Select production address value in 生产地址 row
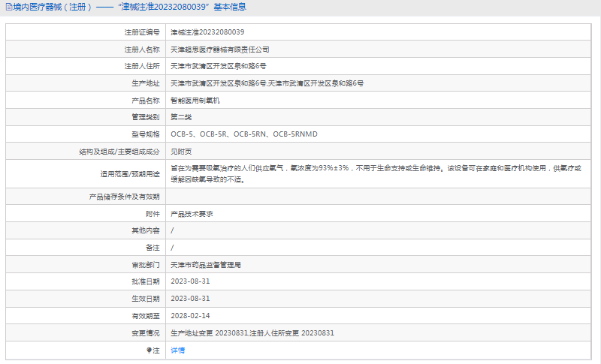Screen dimensions: 601x364 pos(267,83)
